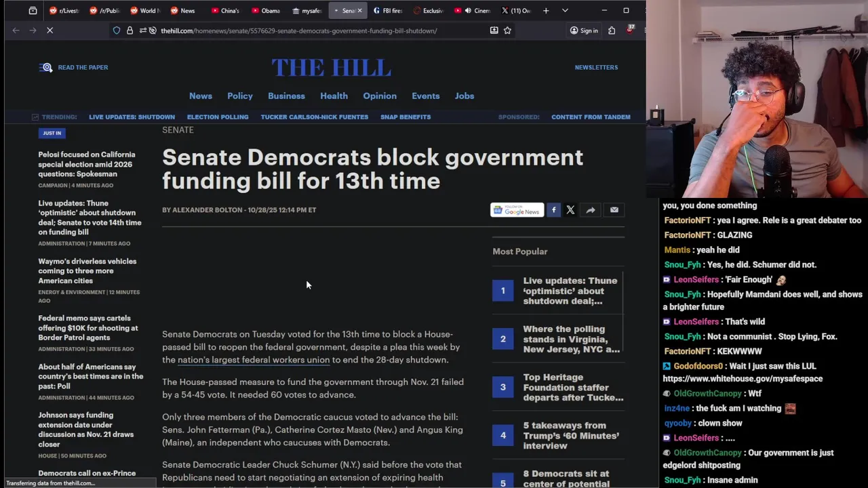The width and height of the screenshot is (868, 488).
Task: Open Top Heritage Foundation staffer story
Action: pyautogui.click(x=573, y=387)
